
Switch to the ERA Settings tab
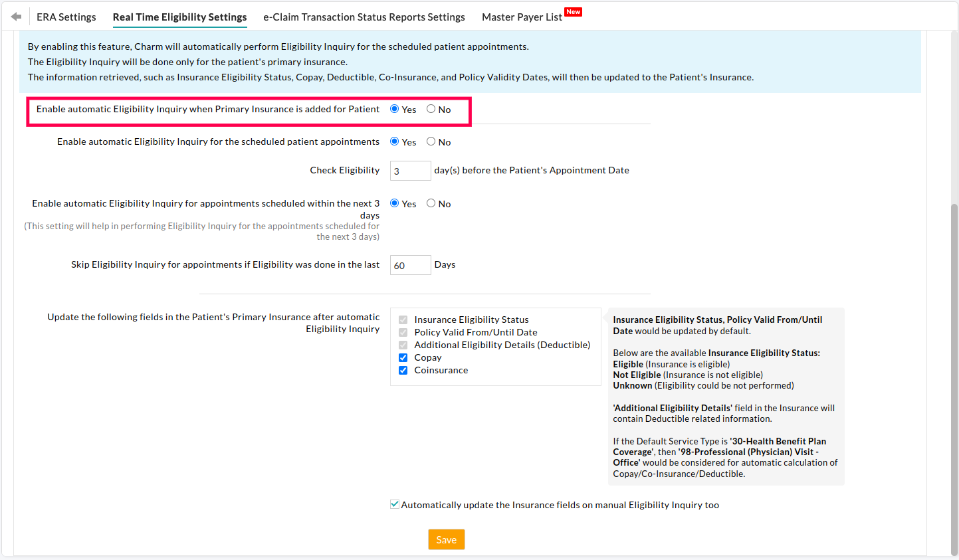coord(66,17)
